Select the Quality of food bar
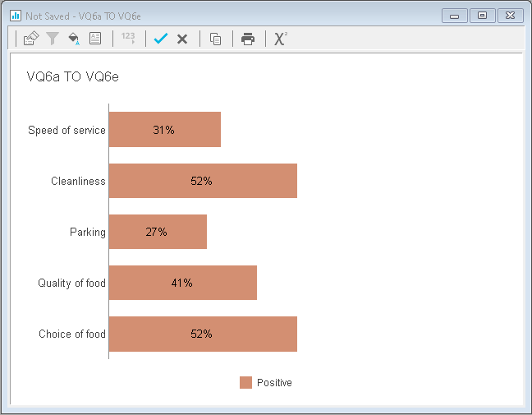The image size is (532, 415). (x=183, y=283)
